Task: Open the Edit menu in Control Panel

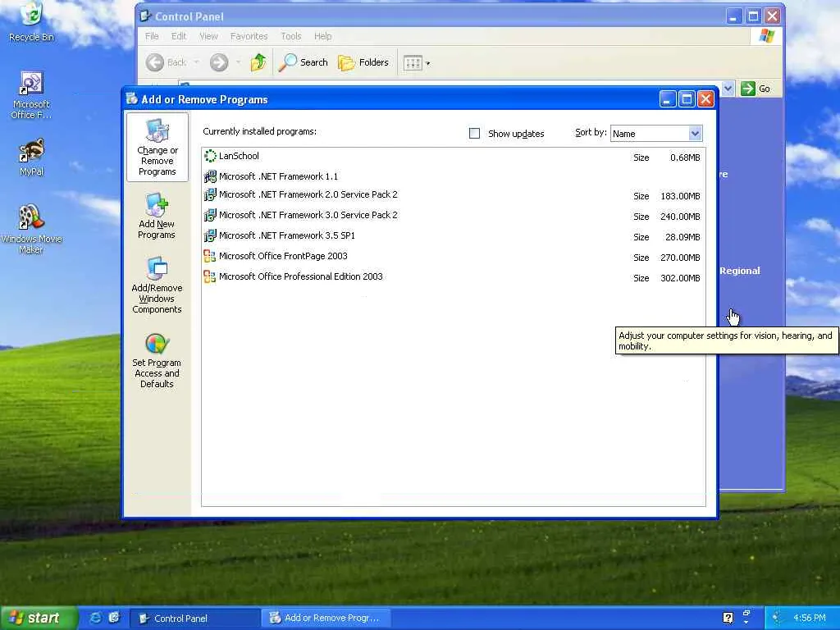Action: (178, 36)
